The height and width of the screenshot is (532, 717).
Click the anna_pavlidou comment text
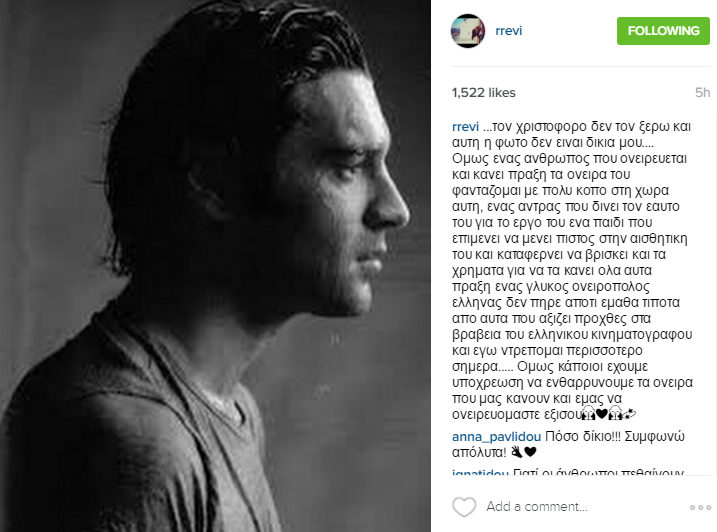(568, 444)
